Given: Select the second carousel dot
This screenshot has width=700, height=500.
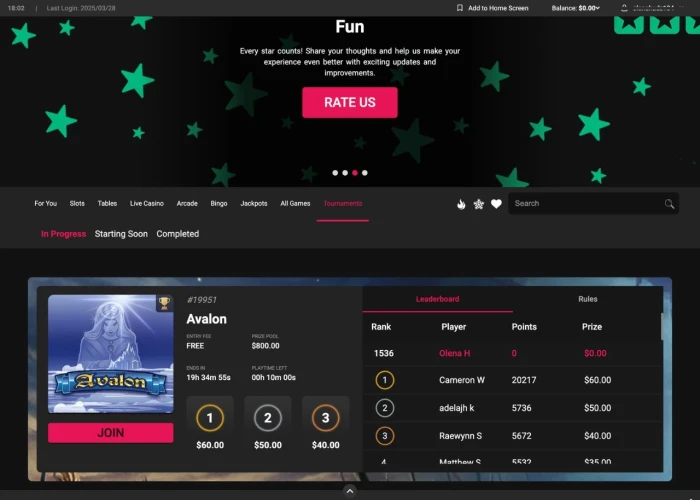Looking at the screenshot, I should [x=345, y=173].
